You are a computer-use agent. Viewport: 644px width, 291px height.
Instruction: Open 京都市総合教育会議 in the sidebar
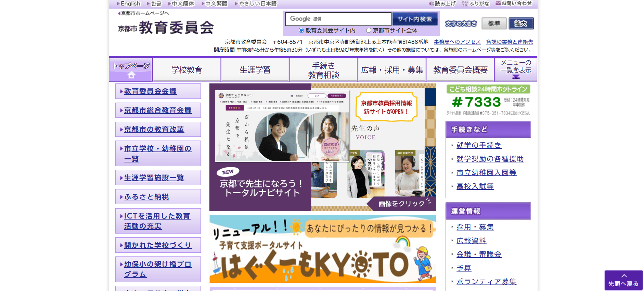tap(158, 110)
